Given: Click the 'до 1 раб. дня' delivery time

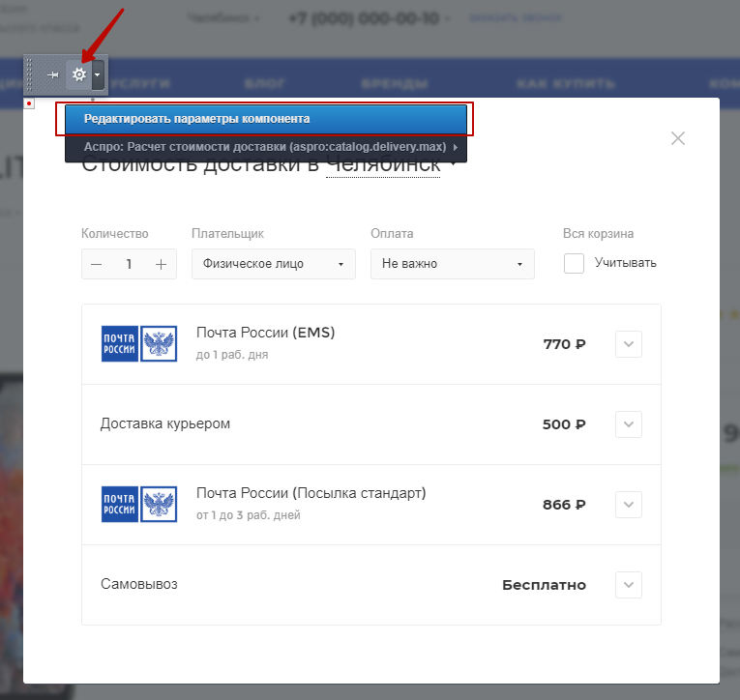Looking at the screenshot, I should [x=232, y=355].
